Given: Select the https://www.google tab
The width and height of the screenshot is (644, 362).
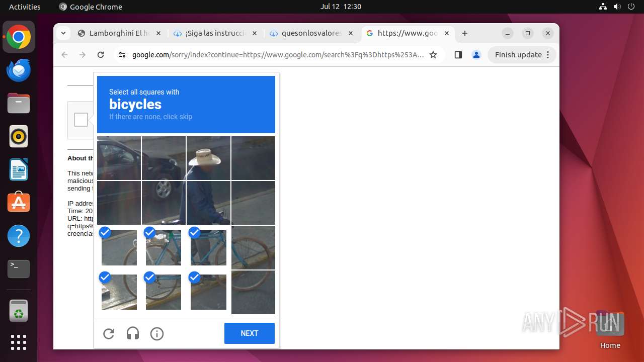Looking at the screenshot, I should point(408,33).
